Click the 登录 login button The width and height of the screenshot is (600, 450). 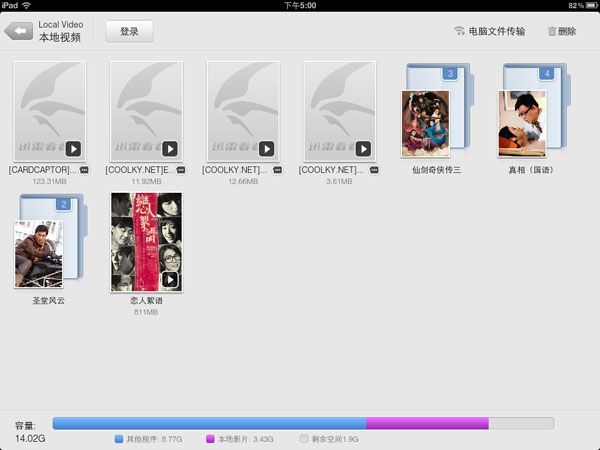coord(129,31)
